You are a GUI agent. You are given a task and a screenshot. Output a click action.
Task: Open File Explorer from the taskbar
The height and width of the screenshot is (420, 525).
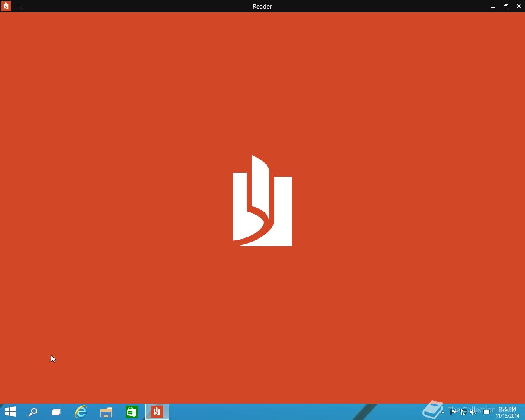(106, 412)
